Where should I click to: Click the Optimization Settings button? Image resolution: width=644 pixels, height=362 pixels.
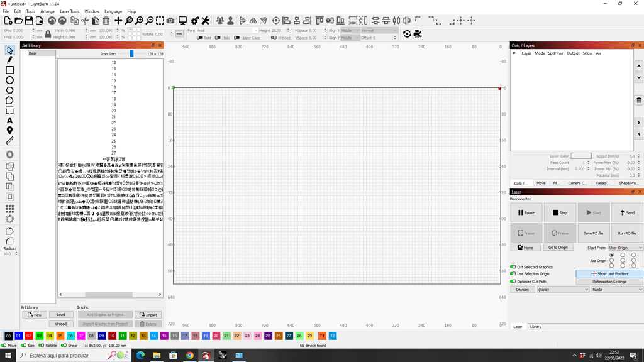coord(609,282)
